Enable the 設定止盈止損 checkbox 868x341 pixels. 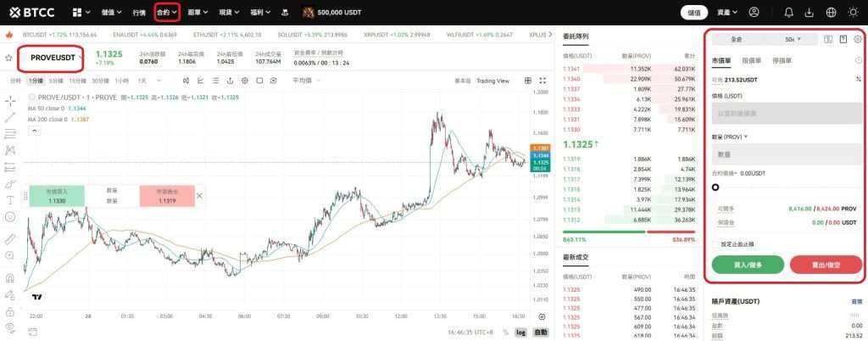point(716,244)
